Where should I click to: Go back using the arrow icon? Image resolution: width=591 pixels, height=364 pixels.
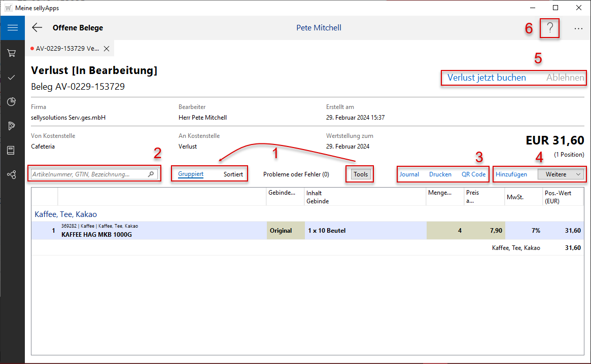37,28
